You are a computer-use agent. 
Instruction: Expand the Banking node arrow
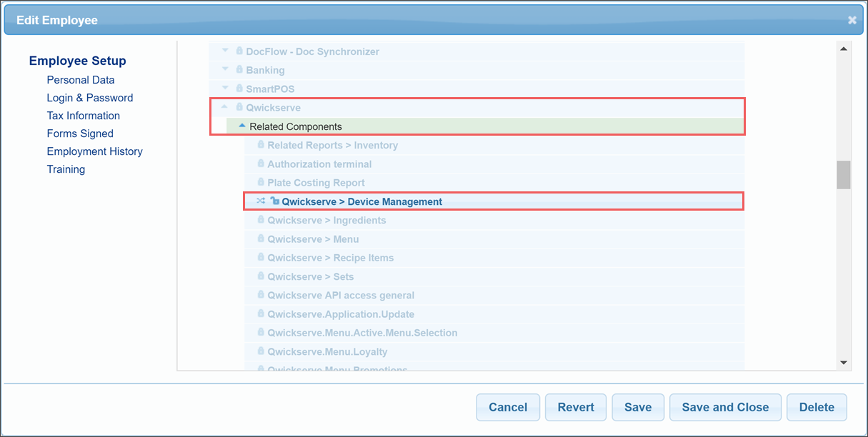225,70
